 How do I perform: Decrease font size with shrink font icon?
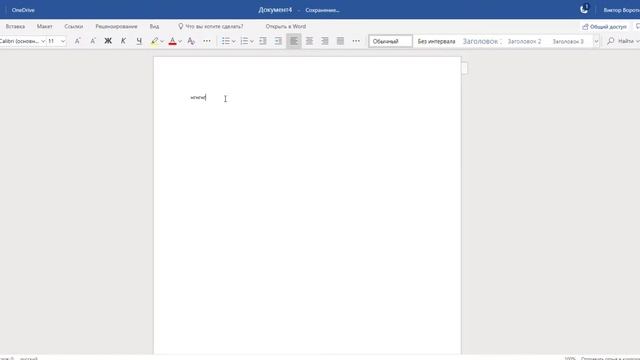pos(93,41)
